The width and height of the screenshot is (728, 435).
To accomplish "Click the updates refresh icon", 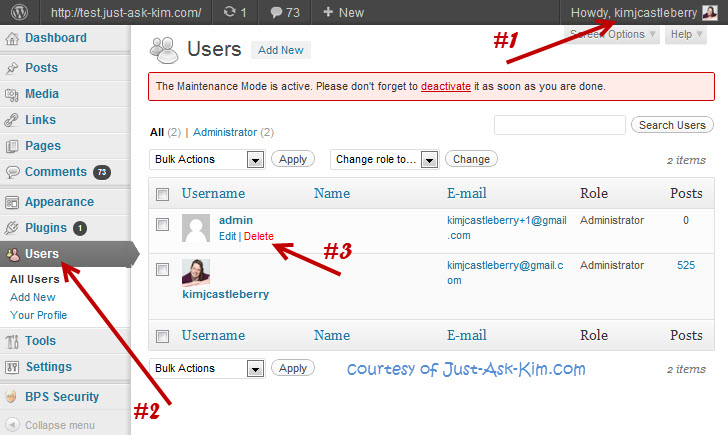I will coord(229,12).
